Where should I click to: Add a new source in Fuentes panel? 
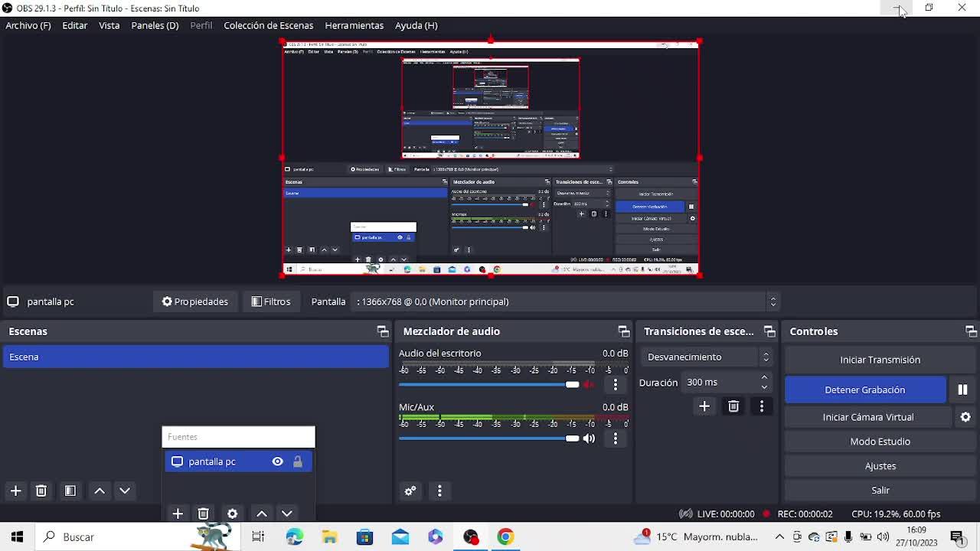[x=178, y=514]
